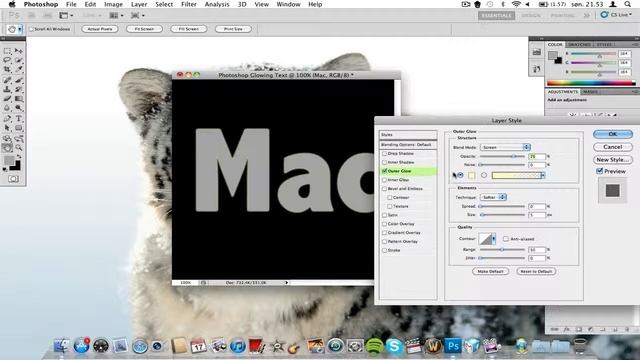This screenshot has height=360, width=640.
Task: Check the Anti-aliased option
Action: click(x=506, y=239)
